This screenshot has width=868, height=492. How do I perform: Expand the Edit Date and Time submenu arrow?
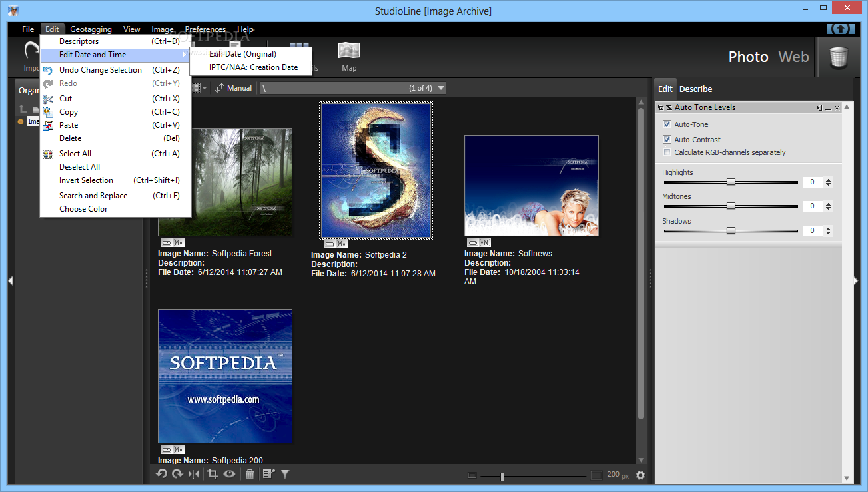[x=185, y=55]
